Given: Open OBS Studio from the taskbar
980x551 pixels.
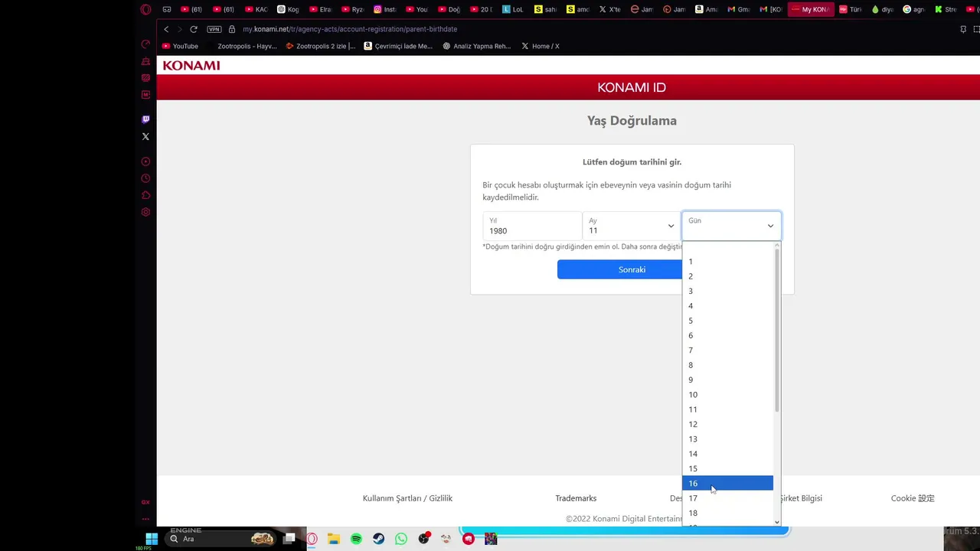Looking at the screenshot, I should 423,539.
